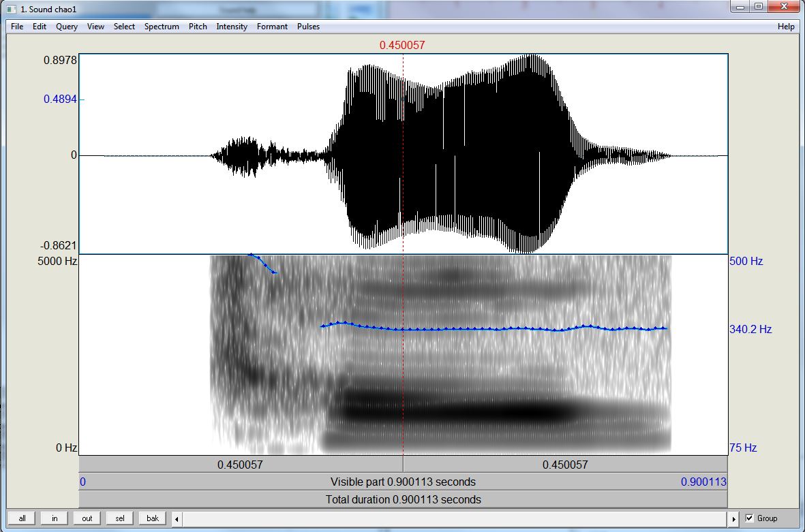This screenshot has height=532, width=805.
Task: Click the scrollbar left arrow
Action: point(177,518)
